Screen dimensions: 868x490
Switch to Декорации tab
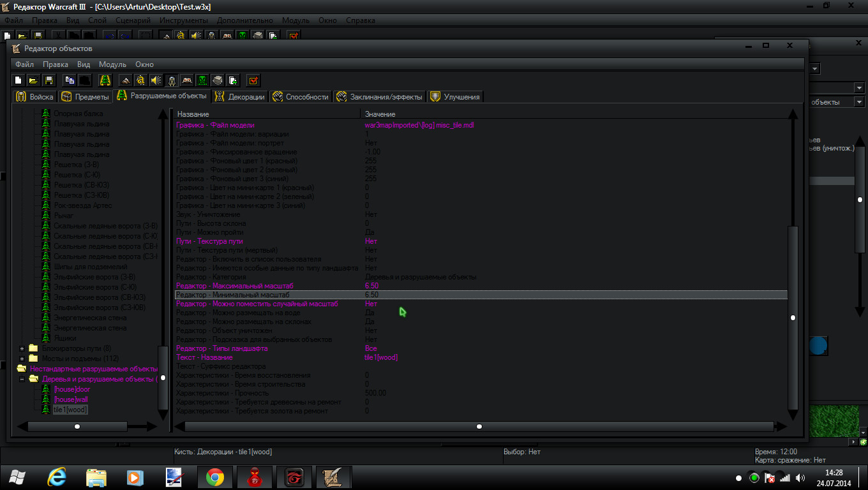tap(239, 96)
